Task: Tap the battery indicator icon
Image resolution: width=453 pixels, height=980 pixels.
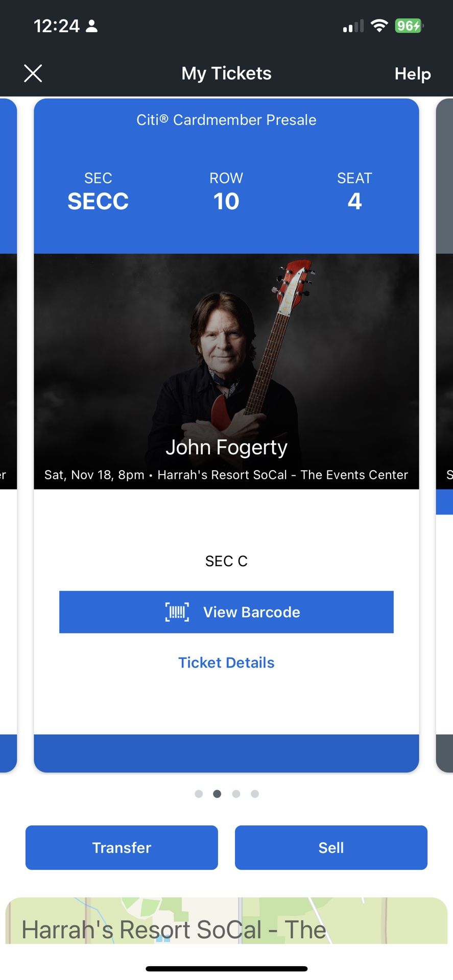Action: pyautogui.click(x=409, y=26)
